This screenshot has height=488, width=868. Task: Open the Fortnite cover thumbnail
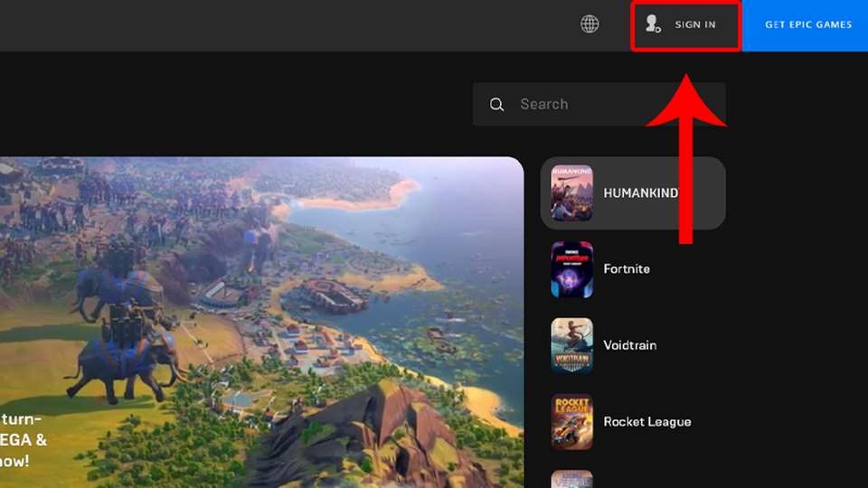[x=571, y=269]
